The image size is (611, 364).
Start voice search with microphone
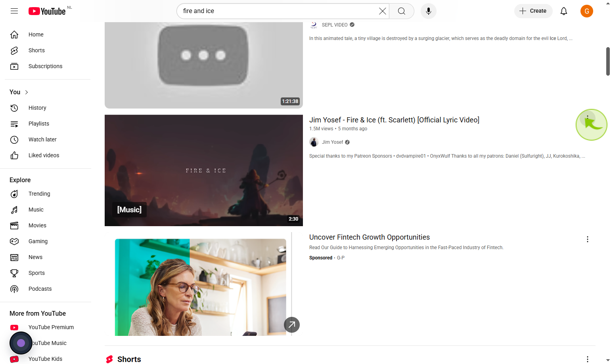click(429, 11)
